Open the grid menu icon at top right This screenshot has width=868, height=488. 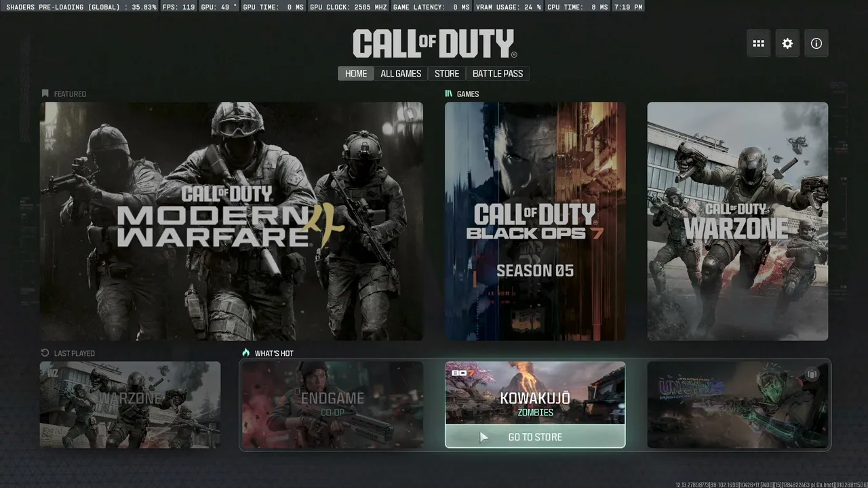click(758, 43)
